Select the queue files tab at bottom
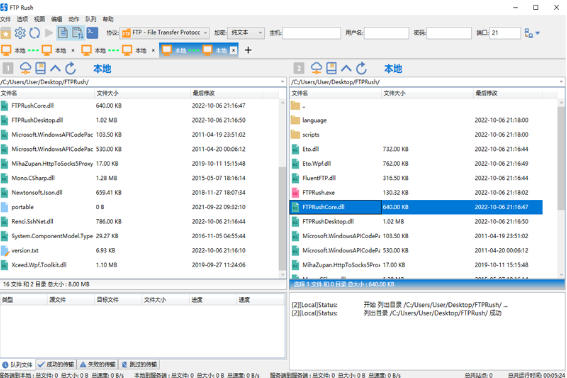This screenshot has width=567, height=378. 17,364
